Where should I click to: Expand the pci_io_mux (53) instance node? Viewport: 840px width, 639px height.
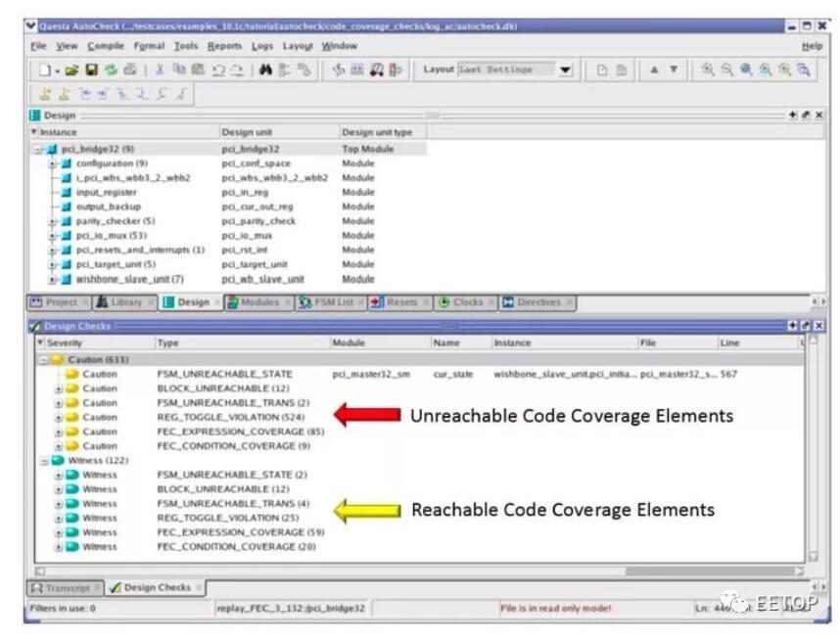tap(53, 236)
